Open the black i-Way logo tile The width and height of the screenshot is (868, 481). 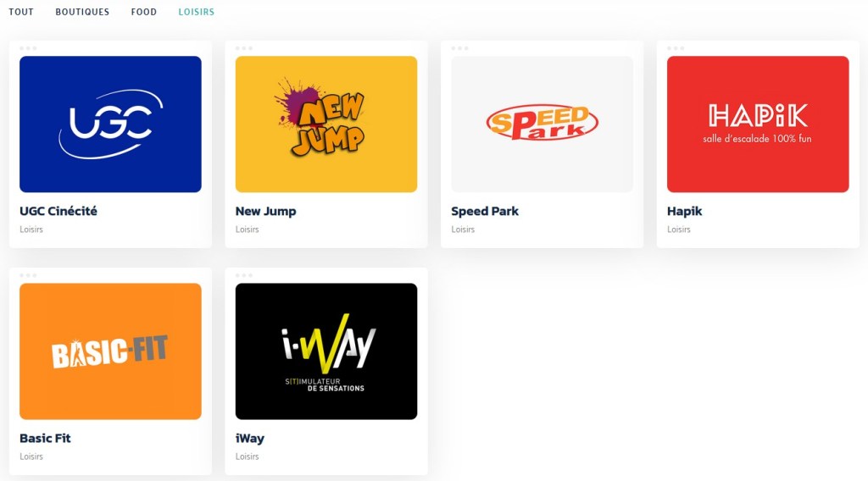(326, 351)
